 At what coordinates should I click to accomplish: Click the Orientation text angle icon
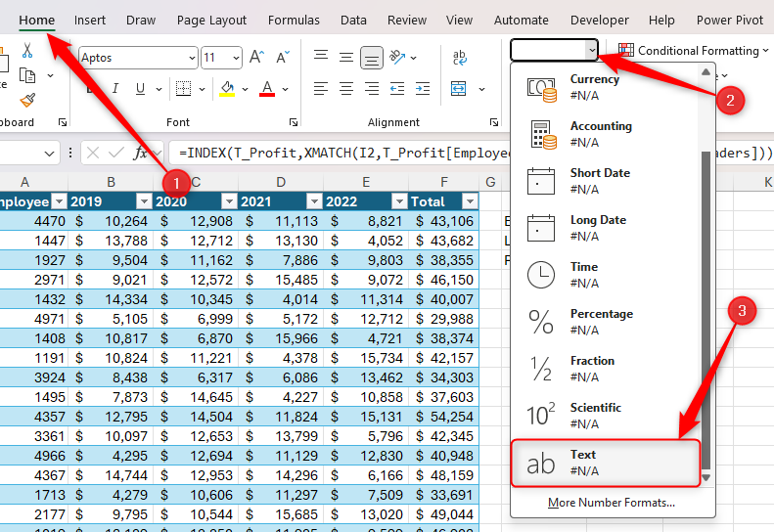click(x=396, y=58)
